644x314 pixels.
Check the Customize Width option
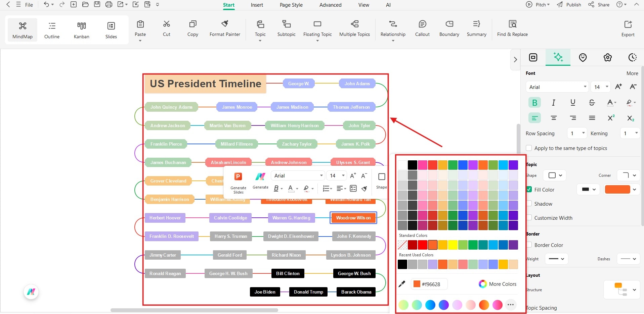click(x=528, y=218)
